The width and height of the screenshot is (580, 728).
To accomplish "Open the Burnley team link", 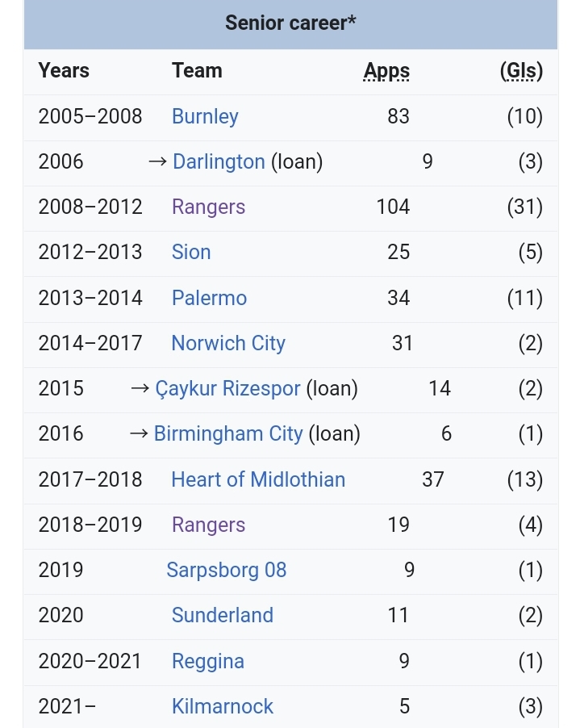I will click(205, 116).
